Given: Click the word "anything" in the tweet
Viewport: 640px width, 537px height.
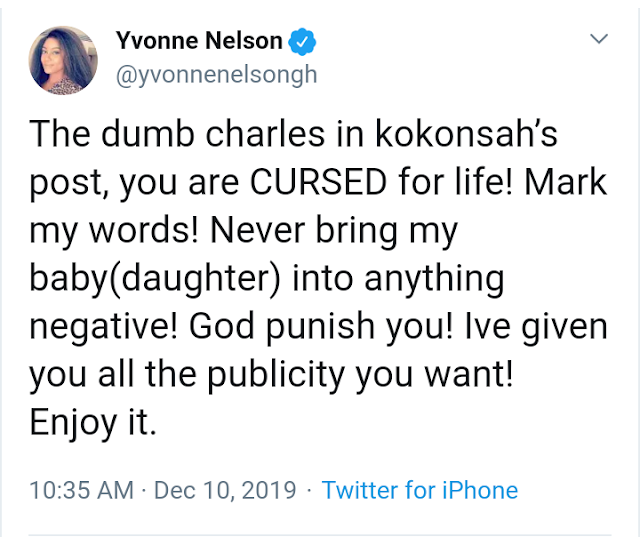Looking at the screenshot, I should pos(434,279).
